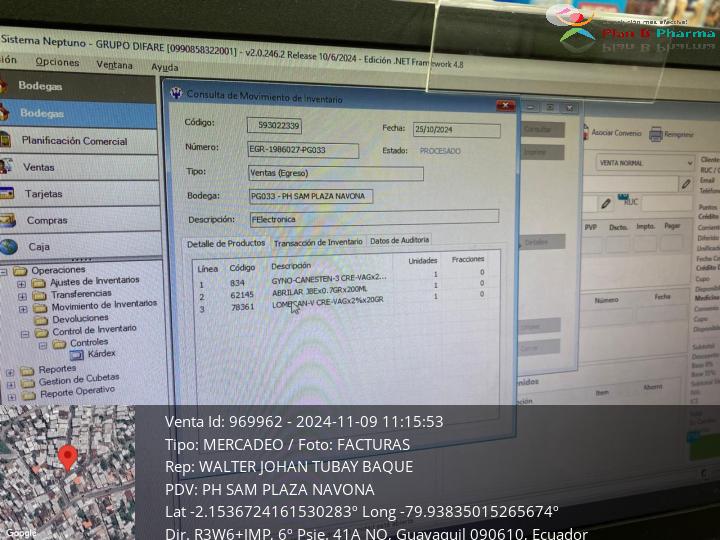Click the Número field EGR-1986027-PG033
The height and width of the screenshot is (540, 720).
coord(303,150)
